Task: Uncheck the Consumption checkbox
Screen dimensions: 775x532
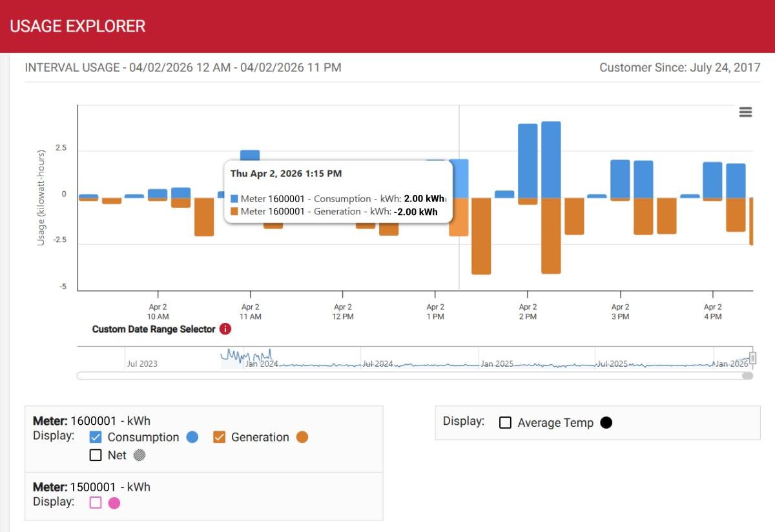Action: (x=96, y=437)
